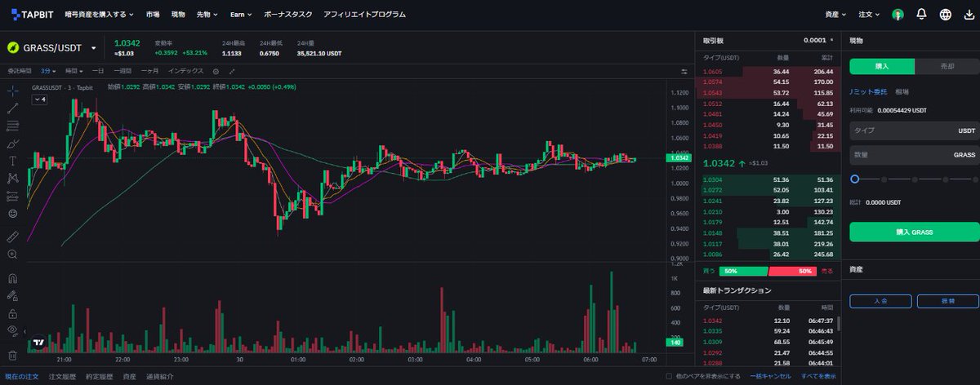Select the リミット委託 limit order tab
This screenshot has height=385, width=980.
[x=868, y=92]
